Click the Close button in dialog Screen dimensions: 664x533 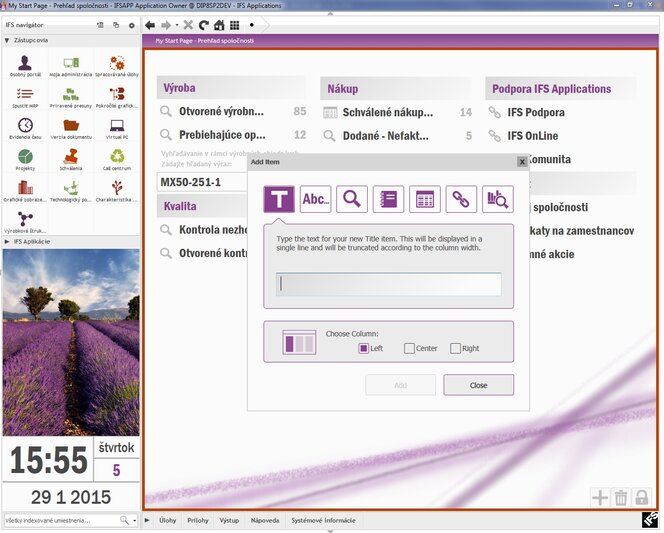[479, 385]
